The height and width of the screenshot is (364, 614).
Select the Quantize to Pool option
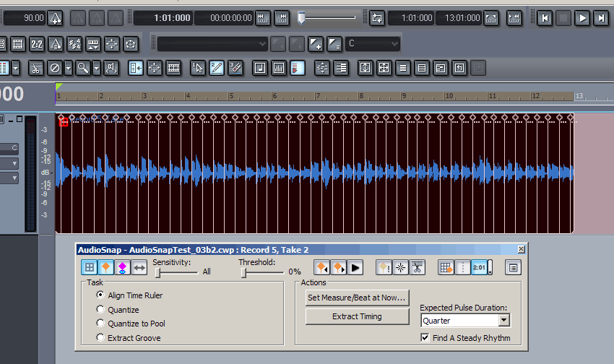point(100,324)
